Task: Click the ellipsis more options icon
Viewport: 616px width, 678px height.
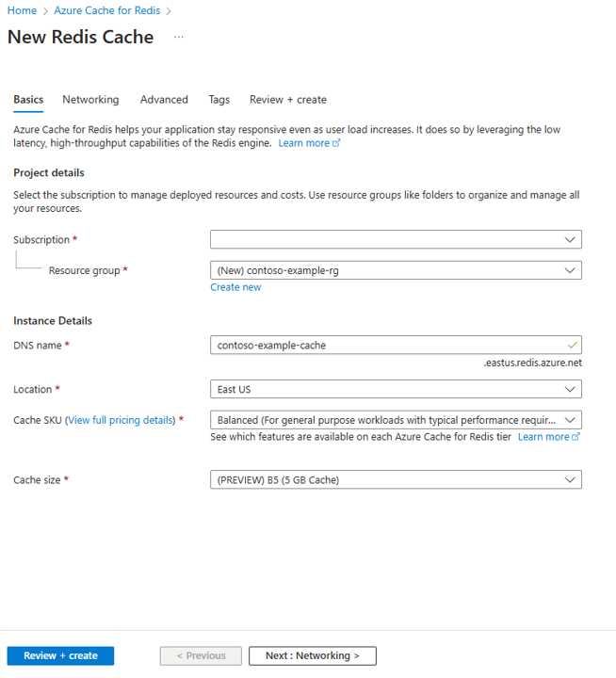Action: coord(179,37)
